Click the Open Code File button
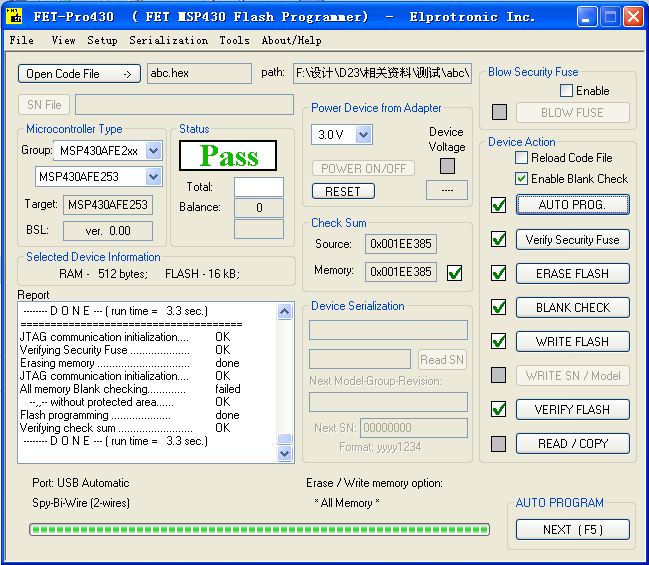Image resolution: width=649 pixels, height=565 pixels. [79, 74]
